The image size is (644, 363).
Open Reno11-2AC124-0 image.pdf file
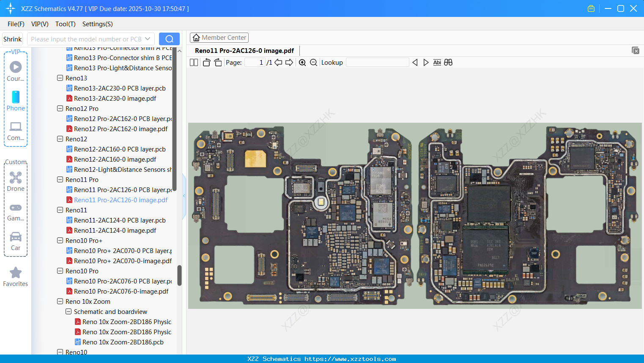click(x=115, y=231)
